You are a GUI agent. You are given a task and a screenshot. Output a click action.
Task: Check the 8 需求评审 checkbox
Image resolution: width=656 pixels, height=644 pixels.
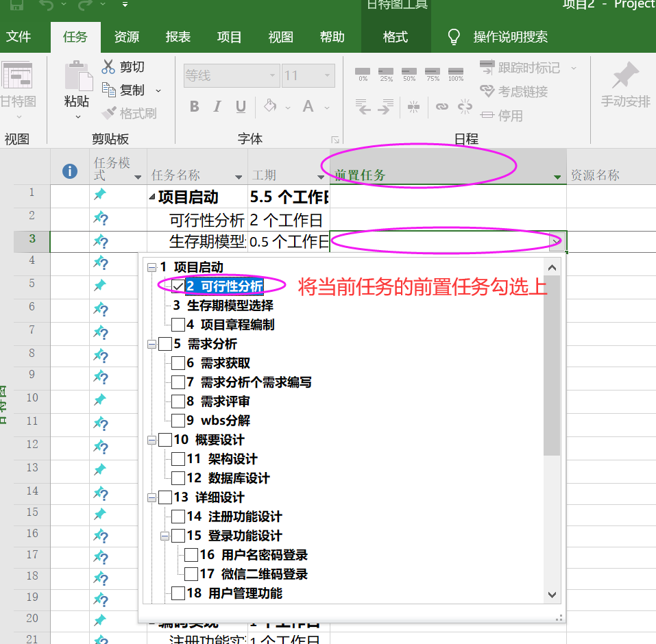[x=178, y=401]
